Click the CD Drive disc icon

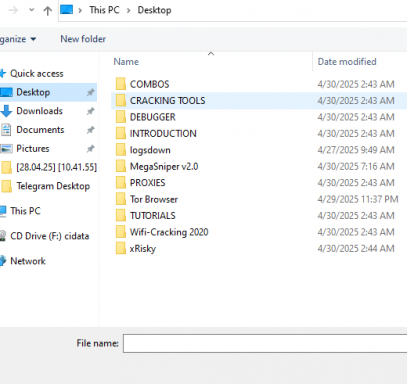tap(3, 236)
